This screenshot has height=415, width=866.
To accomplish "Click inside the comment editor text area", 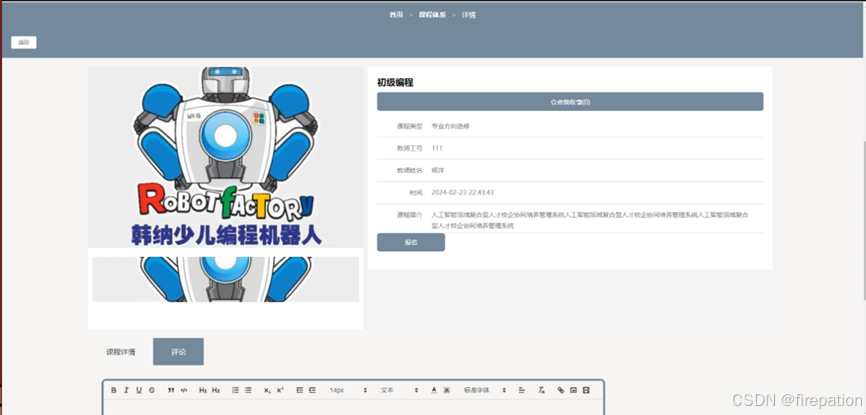I will 353,407.
